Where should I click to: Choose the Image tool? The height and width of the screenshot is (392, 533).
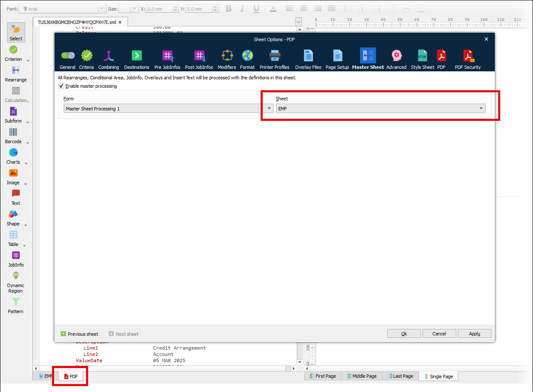click(13, 177)
